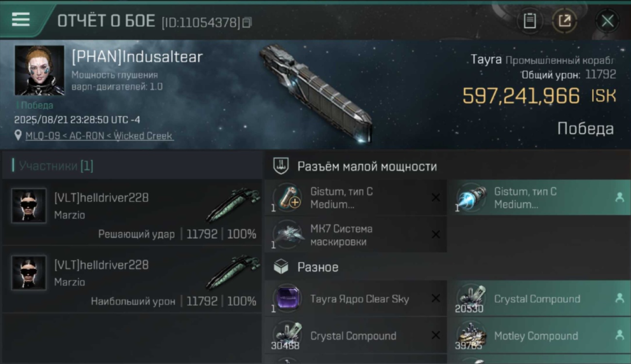Select Tayra Ядро Clear Sky item
Viewport: 631px width, 364px height.
[x=356, y=299]
